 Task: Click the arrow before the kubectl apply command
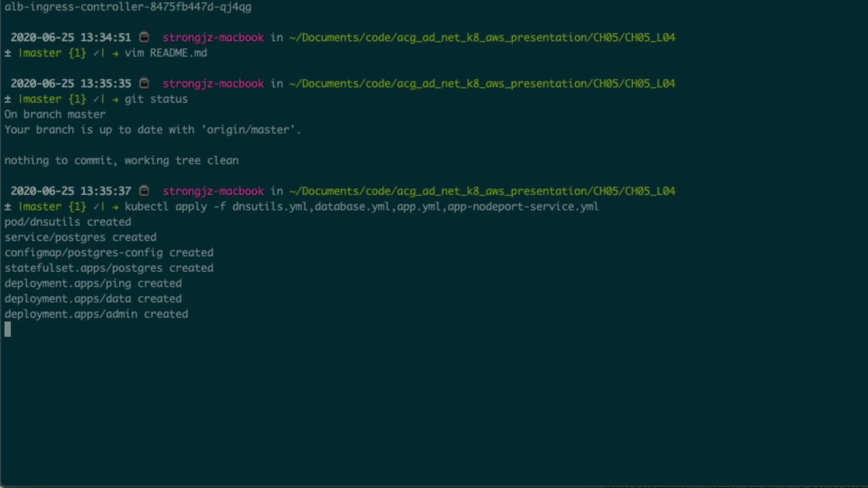click(x=115, y=207)
